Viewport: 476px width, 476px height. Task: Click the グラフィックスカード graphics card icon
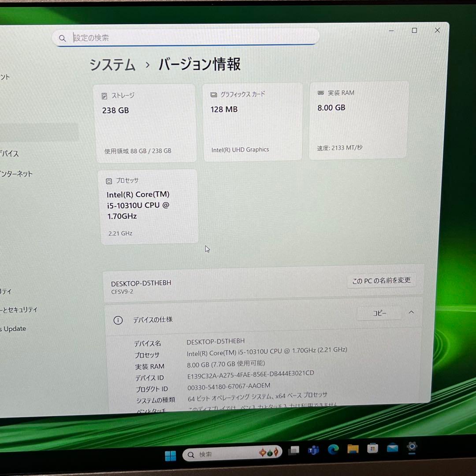click(215, 94)
